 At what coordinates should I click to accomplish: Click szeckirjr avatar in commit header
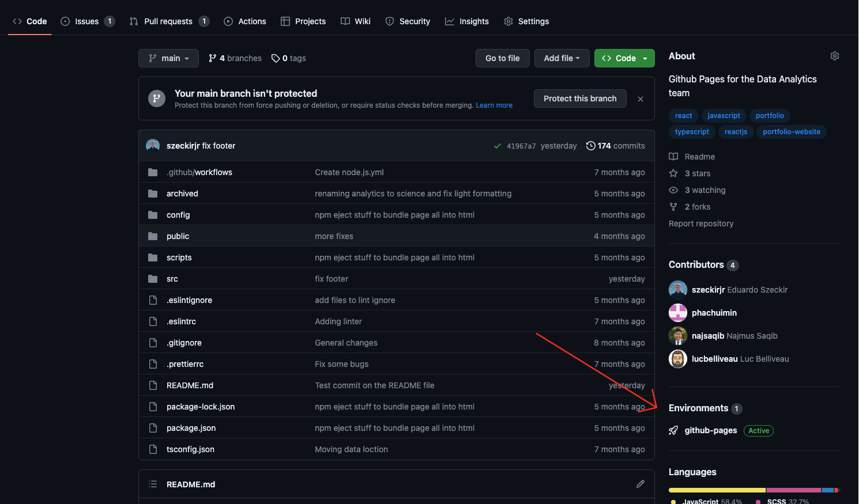coord(153,145)
